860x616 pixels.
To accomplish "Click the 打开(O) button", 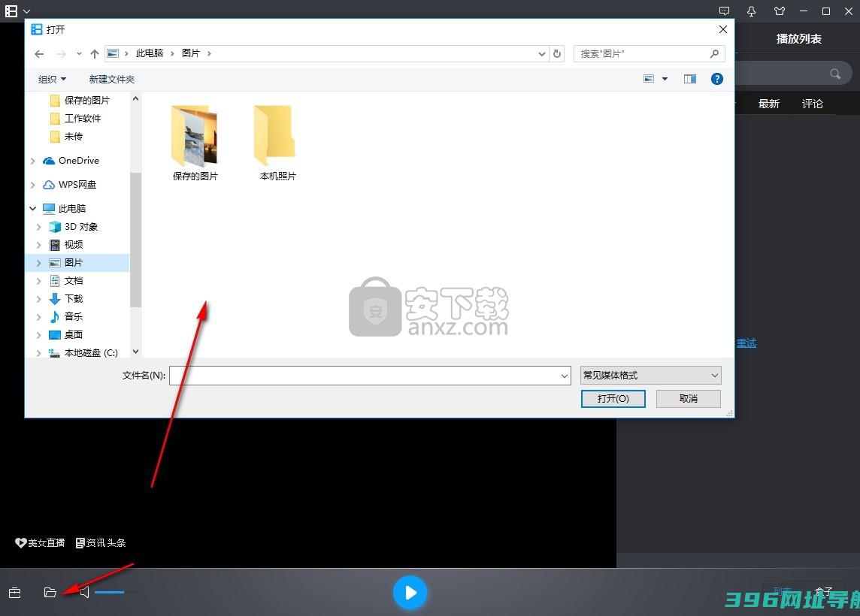I will (x=613, y=398).
